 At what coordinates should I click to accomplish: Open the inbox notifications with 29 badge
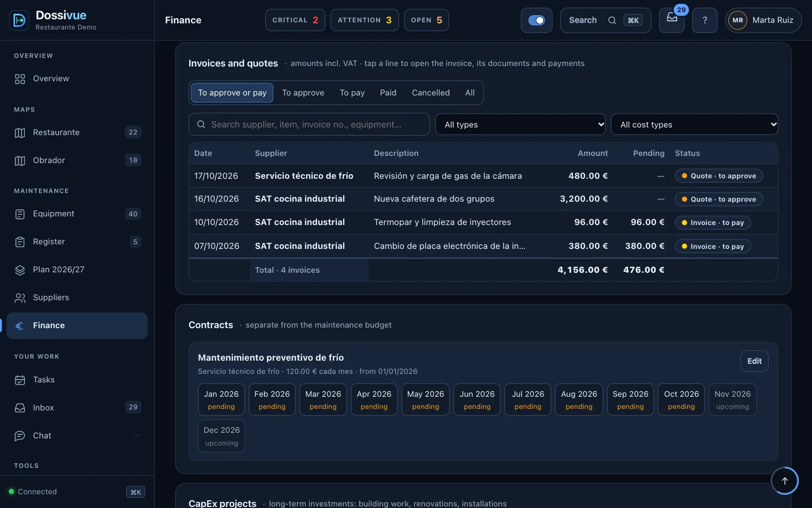pos(672,20)
